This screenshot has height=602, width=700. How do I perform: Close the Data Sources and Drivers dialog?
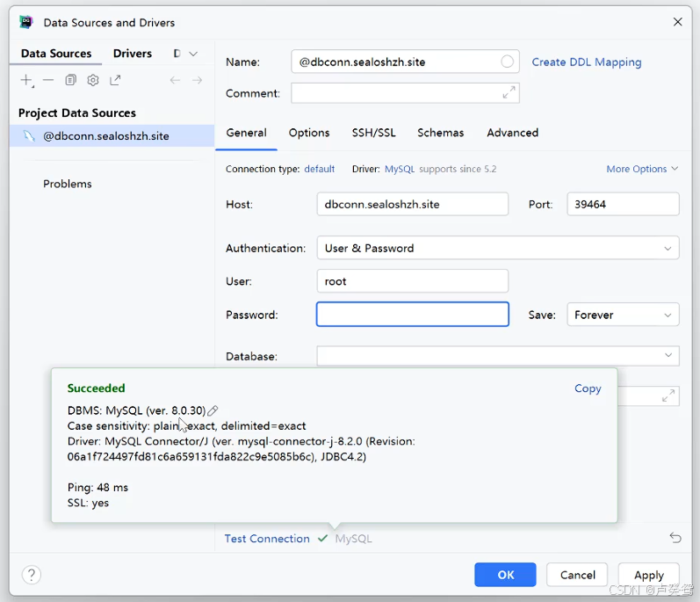[678, 22]
